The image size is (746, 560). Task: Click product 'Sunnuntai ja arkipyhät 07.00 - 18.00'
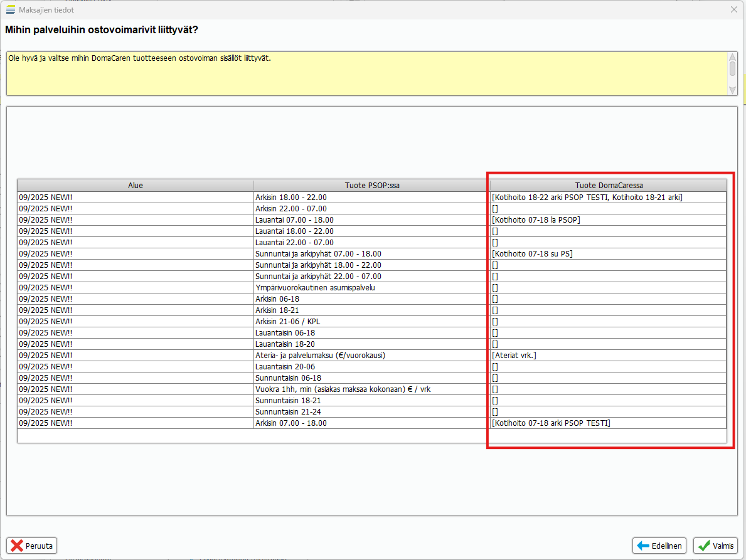coord(372,254)
